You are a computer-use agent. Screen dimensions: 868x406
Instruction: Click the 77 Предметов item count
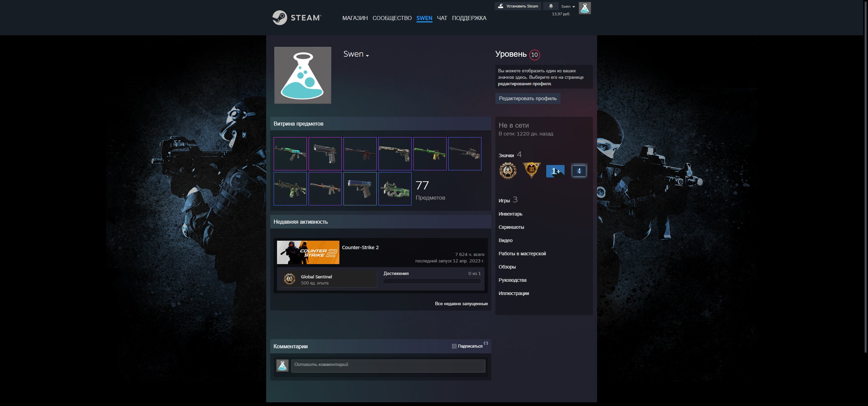(430, 190)
